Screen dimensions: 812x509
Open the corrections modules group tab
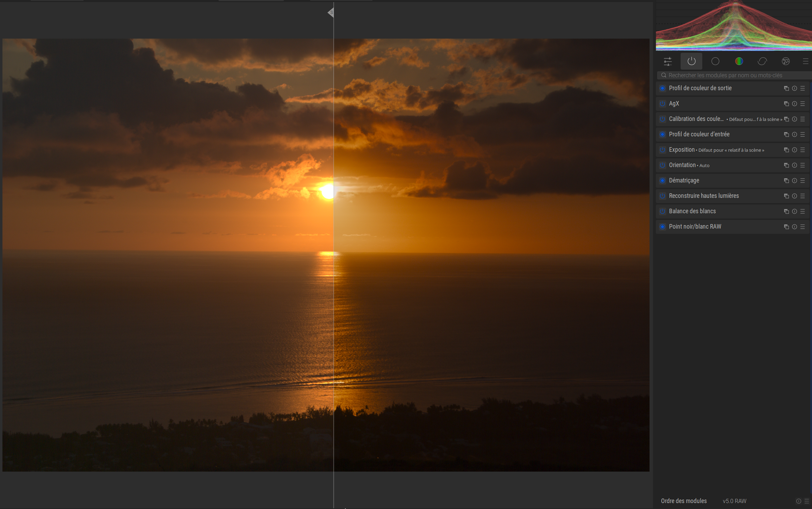pyautogui.click(x=762, y=62)
